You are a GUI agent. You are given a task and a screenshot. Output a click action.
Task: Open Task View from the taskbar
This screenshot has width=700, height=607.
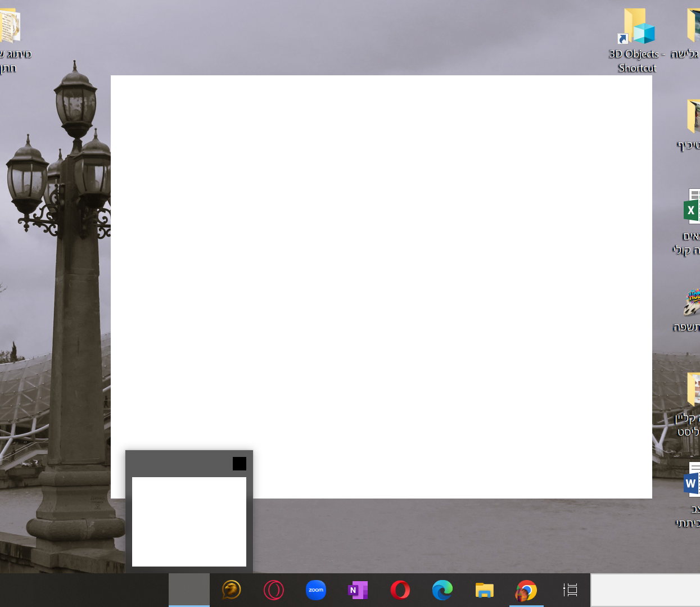(x=570, y=590)
